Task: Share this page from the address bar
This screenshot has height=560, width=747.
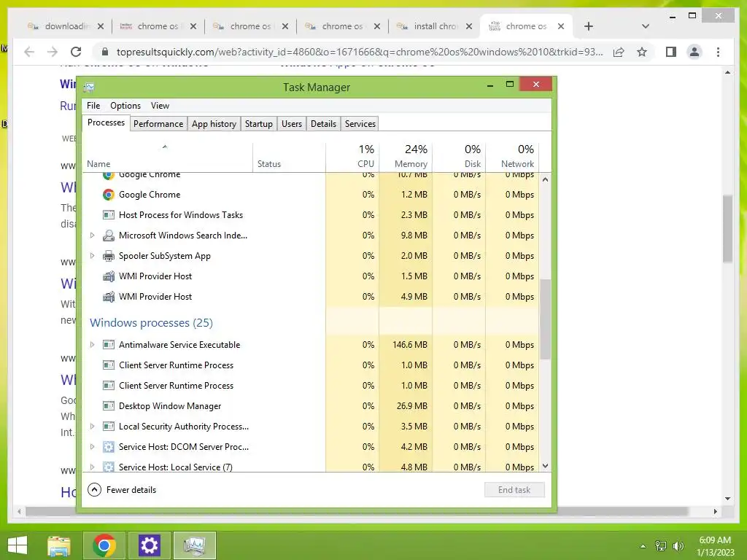Action: [619, 52]
